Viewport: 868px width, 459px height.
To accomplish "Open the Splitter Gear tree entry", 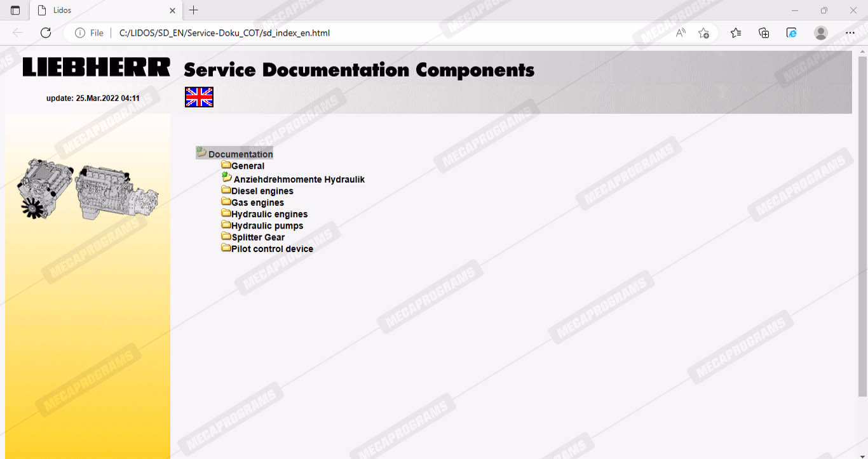I will point(258,237).
